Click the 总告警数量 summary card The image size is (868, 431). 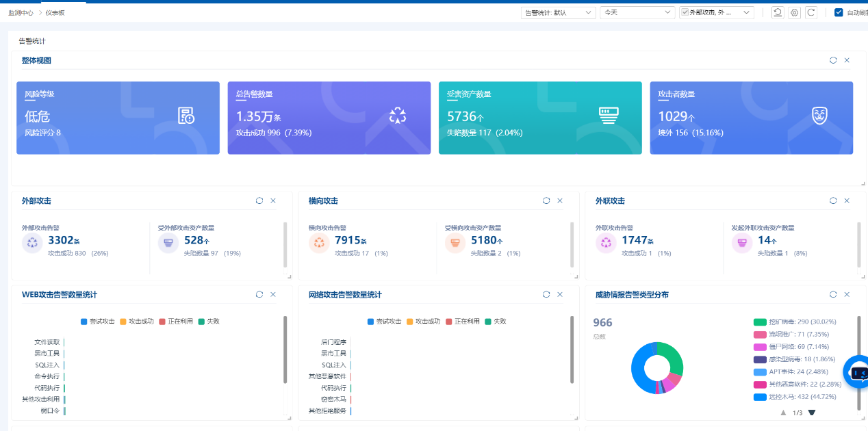coord(329,118)
